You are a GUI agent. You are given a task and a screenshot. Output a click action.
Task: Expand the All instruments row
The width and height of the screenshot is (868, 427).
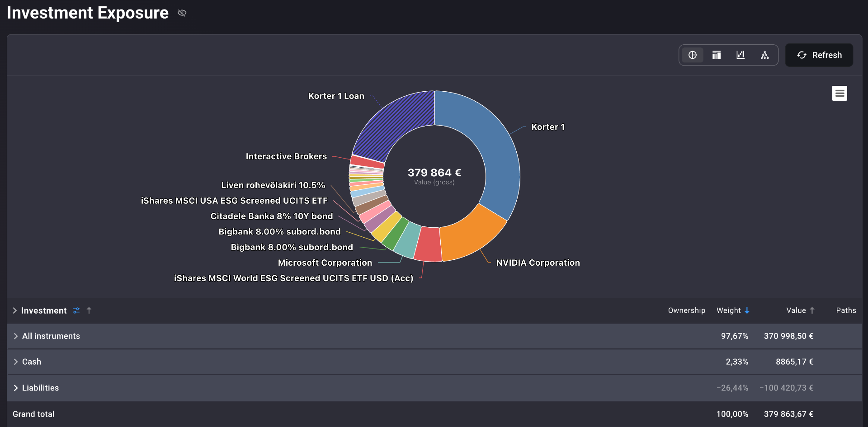[16, 336]
